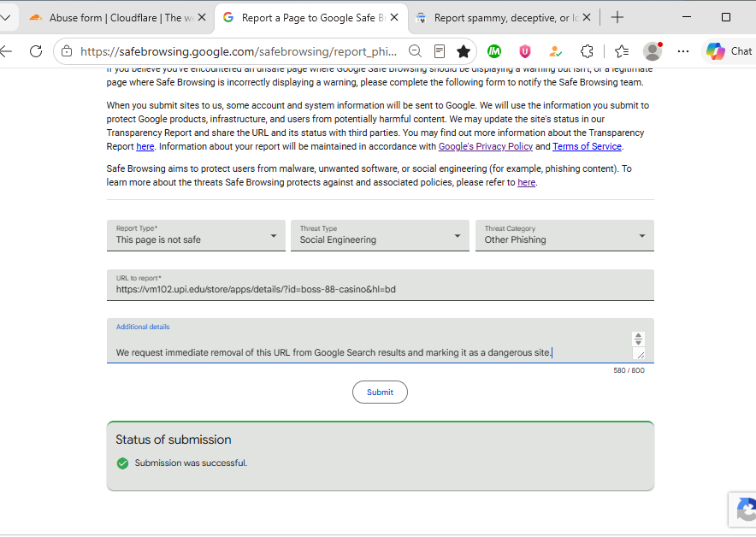Image resolution: width=756 pixels, height=537 pixels.
Task: Click the 'Status of submission' heading
Action: click(x=174, y=440)
